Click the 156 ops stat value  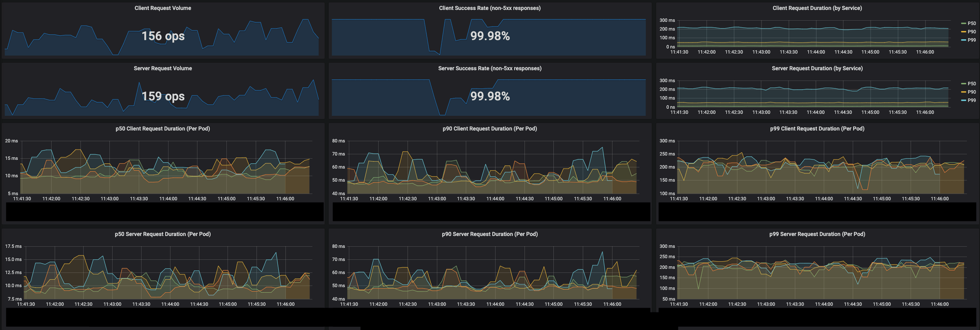[x=163, y=36]
